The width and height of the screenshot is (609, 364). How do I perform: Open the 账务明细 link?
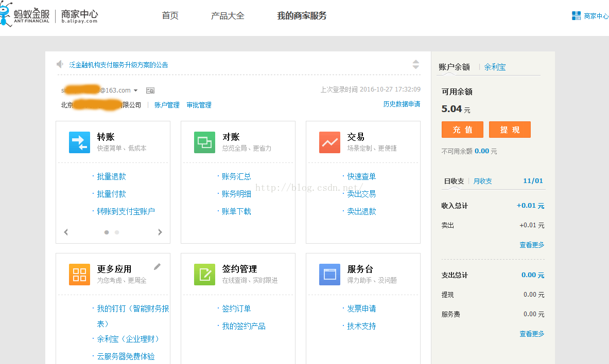tap(236, 194)
